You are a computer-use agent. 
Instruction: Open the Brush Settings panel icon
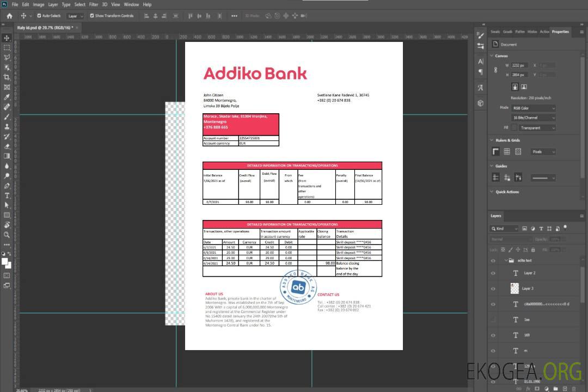[x=481, y=35]
